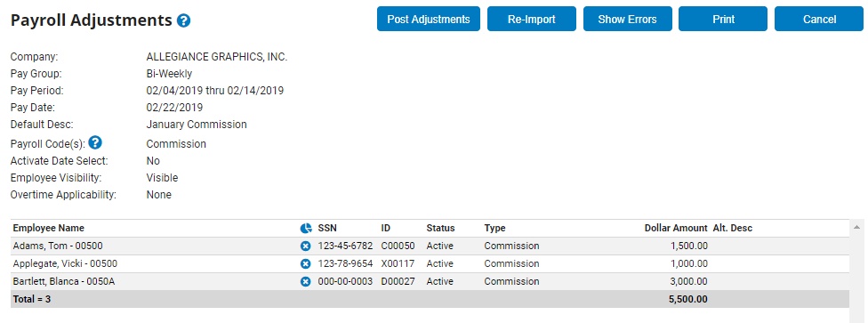This screenshot has height=323, width=868.
Task: Print the payroll adjustments
Action: 723,19
